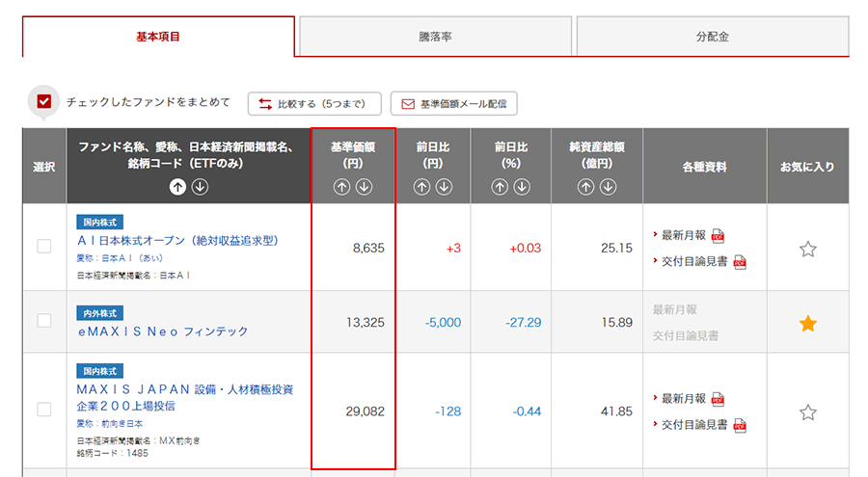This screenshot has width=868, height=477.
Task: Open MAXIS JAPAN 設備・人材積極投資 fund link
Action: coord(185,397)
